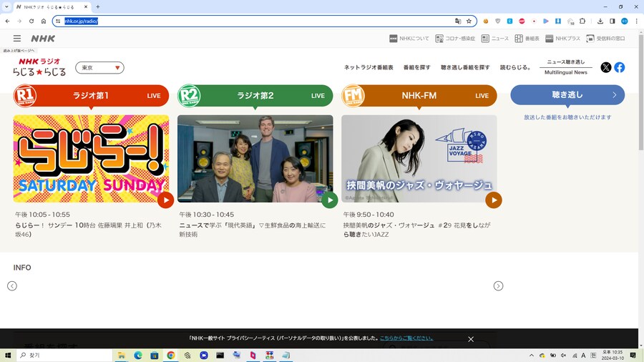
Task: Open 番組を探す menu link
Action: click(417, 67)
